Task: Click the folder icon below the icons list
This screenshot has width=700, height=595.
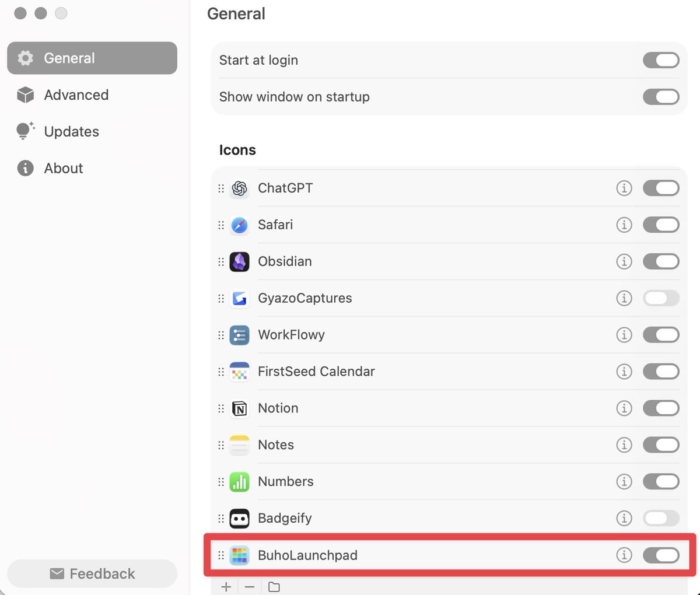Action: (274, 587)
